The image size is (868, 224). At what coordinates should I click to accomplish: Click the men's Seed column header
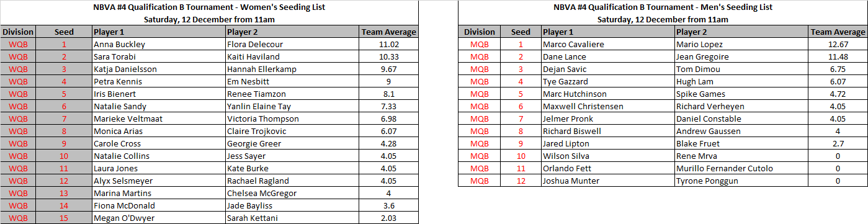[521, 32]
